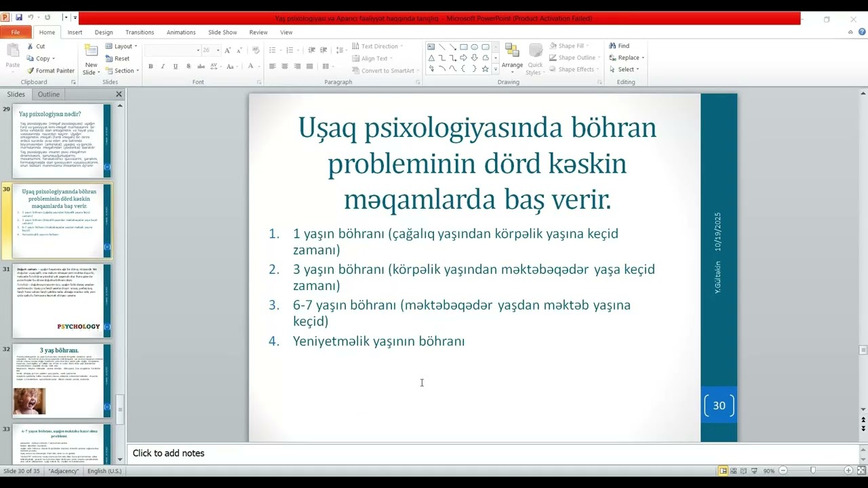Increase font size with grow-font icon
The image size is (868, 488).
[228, 50]
